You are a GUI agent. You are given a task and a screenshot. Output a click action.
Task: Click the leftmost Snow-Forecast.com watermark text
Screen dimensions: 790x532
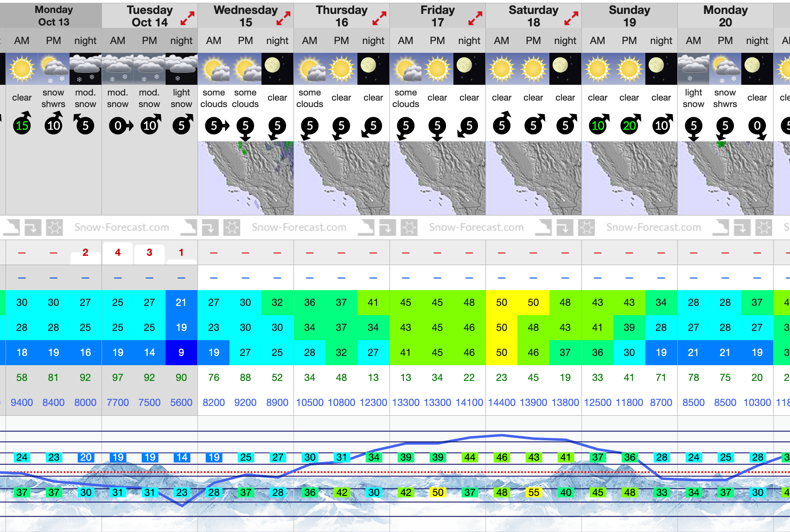pos(121,228)
